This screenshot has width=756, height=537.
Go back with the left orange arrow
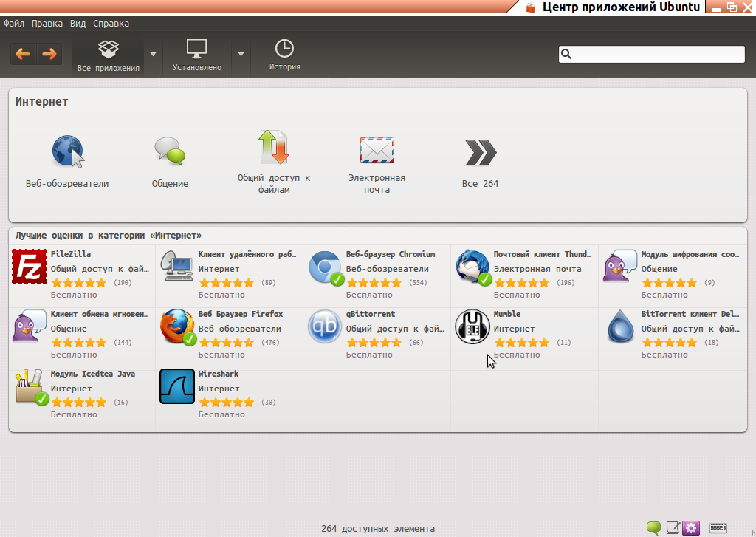[x=23, y=54]
